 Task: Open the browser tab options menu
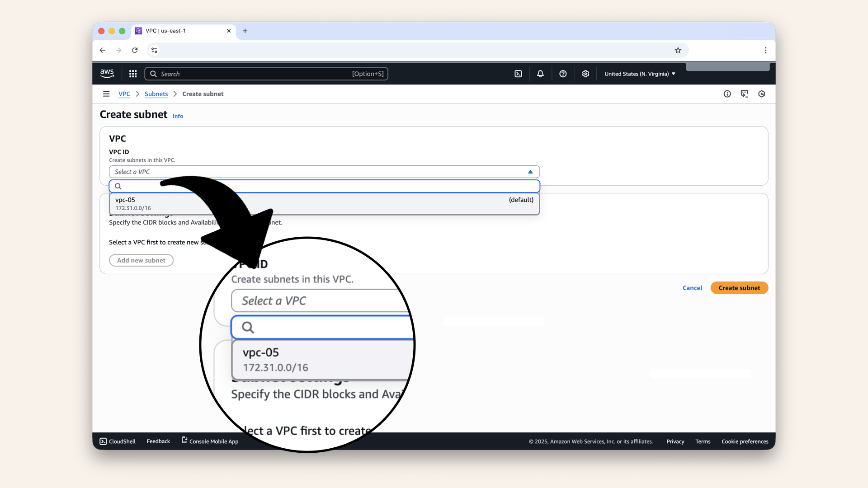coord(766,50)
